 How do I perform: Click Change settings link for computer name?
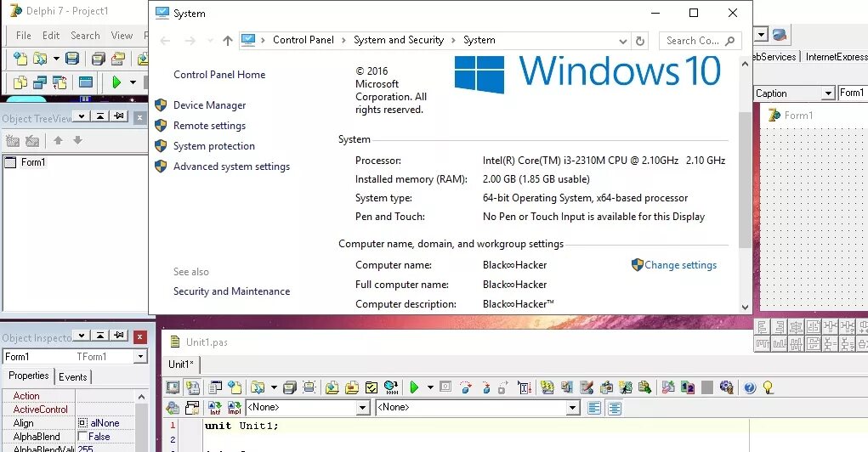click(x=680, y=265)
